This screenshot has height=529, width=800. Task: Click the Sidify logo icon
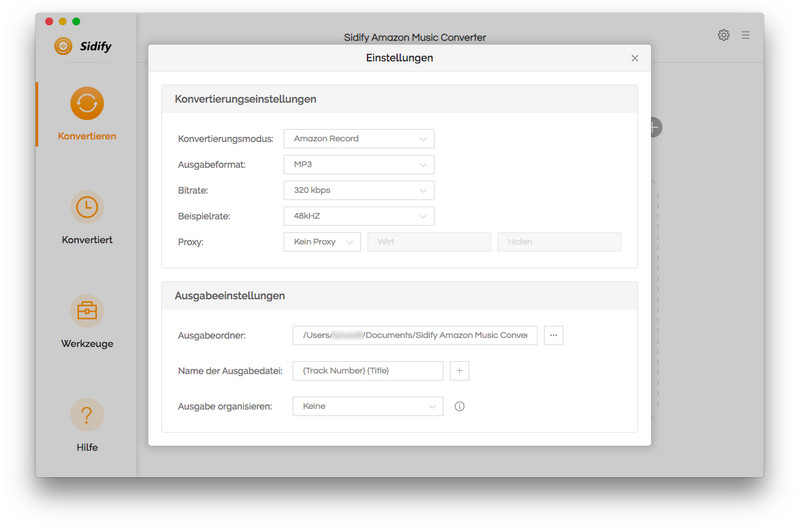pos(63,46)
